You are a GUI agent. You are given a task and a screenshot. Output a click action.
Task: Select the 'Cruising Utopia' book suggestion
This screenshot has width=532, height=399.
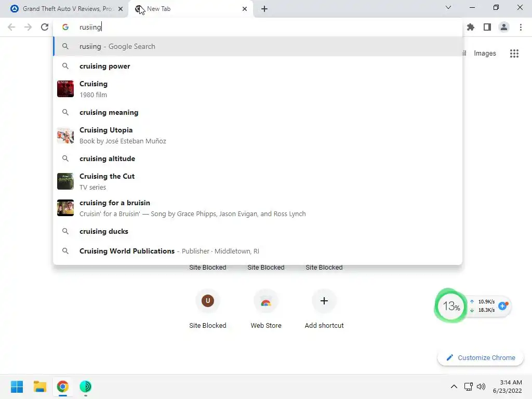(x=258, y=136)
